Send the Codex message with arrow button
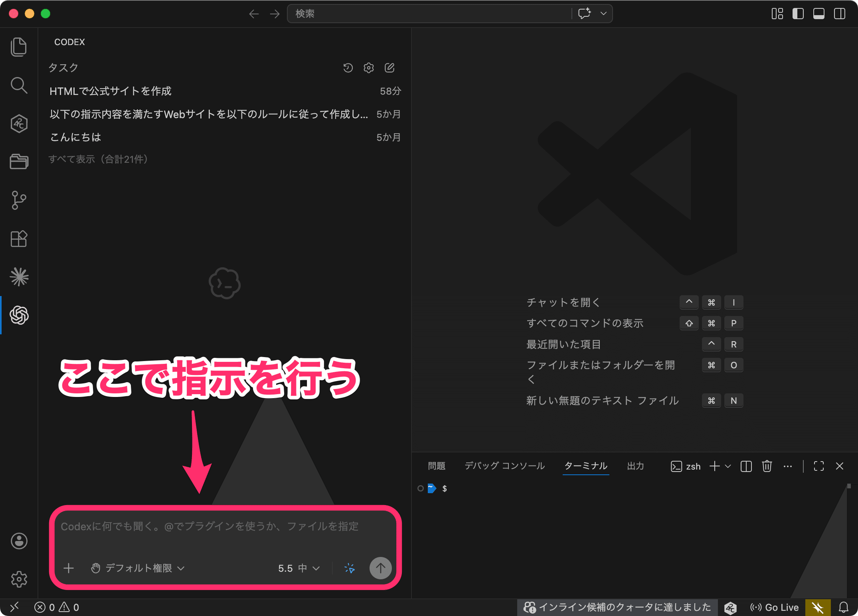Viewport: 858px width, 616px height. click(380, 568)
